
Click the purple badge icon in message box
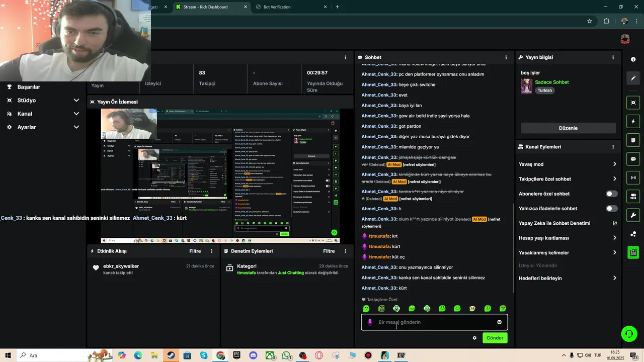point(370,322)
